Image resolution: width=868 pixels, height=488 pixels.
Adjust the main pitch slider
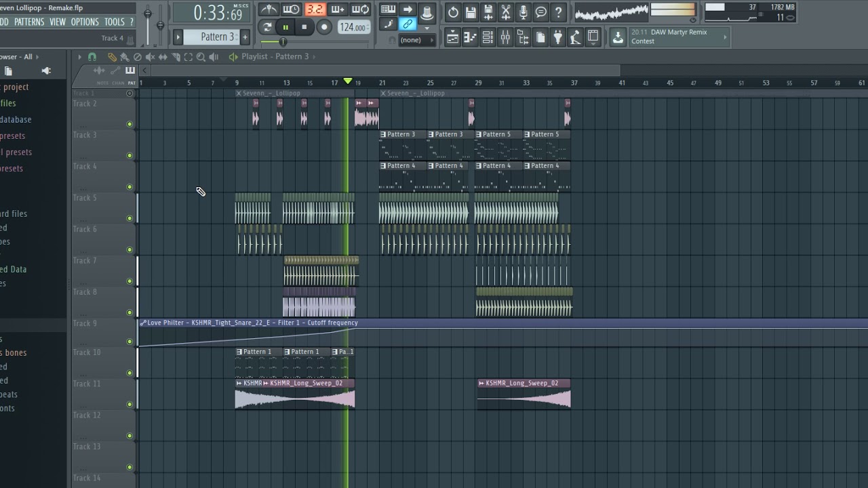pyautogui.click(x=160, y=24)
